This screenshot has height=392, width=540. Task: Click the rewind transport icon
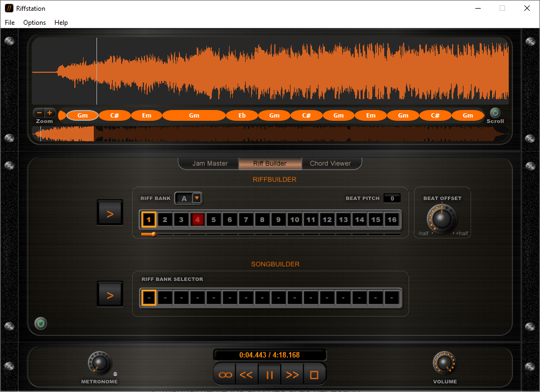247,374
